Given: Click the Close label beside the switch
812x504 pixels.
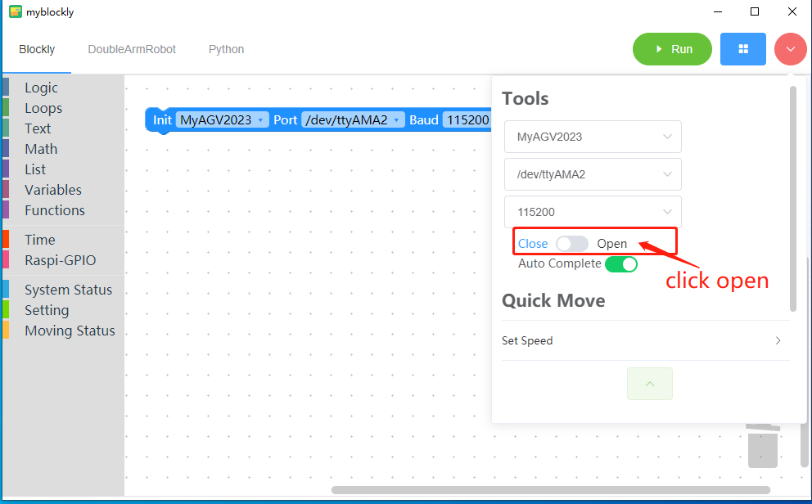Looking at the screenshot, I should [533, 244].
